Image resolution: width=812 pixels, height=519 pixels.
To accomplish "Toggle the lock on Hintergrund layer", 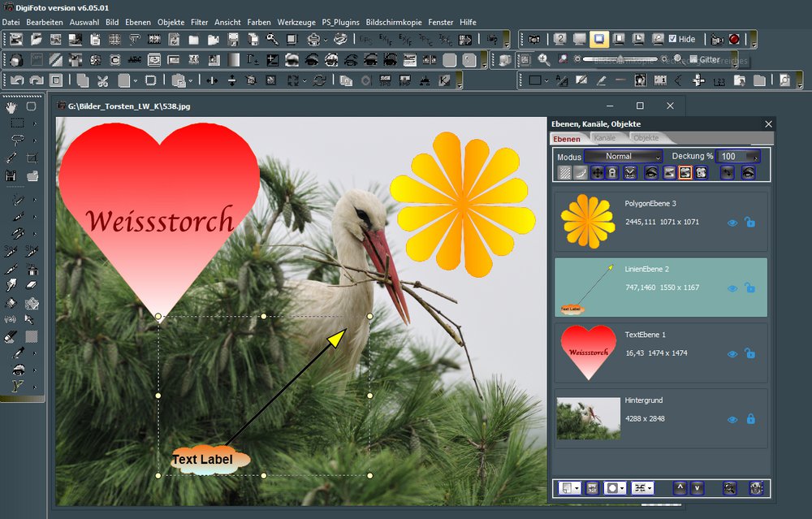I will point(750,419).
